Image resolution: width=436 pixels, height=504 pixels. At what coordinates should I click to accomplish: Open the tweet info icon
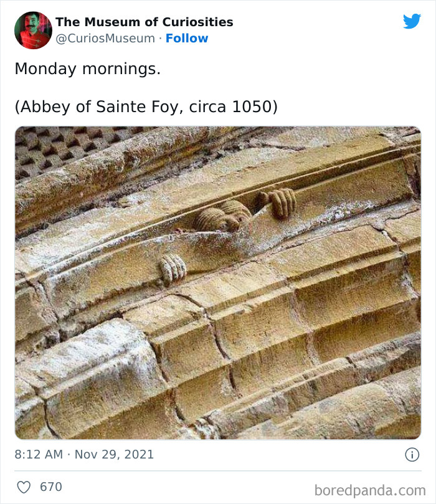412,455
